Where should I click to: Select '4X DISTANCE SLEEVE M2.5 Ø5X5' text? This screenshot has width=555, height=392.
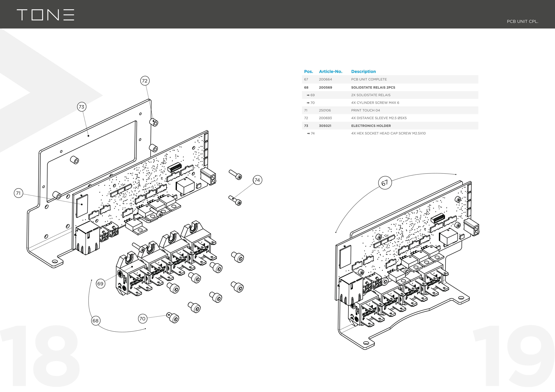pos(379,118)
